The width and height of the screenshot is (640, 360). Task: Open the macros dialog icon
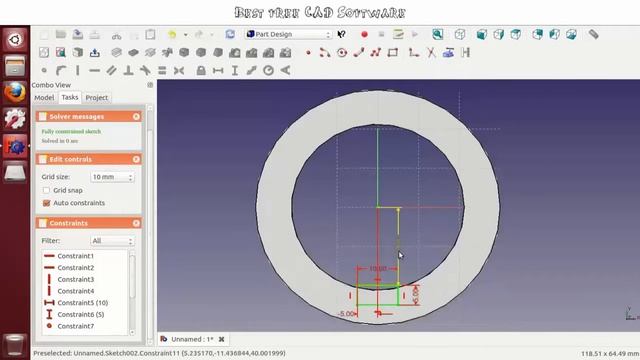(398, 34)
